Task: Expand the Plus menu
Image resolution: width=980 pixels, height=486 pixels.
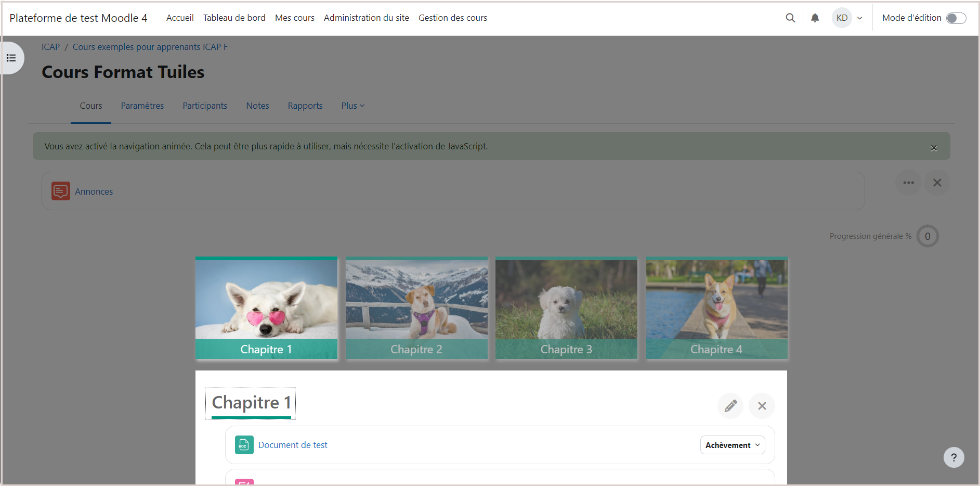Action: pos(353,106)
